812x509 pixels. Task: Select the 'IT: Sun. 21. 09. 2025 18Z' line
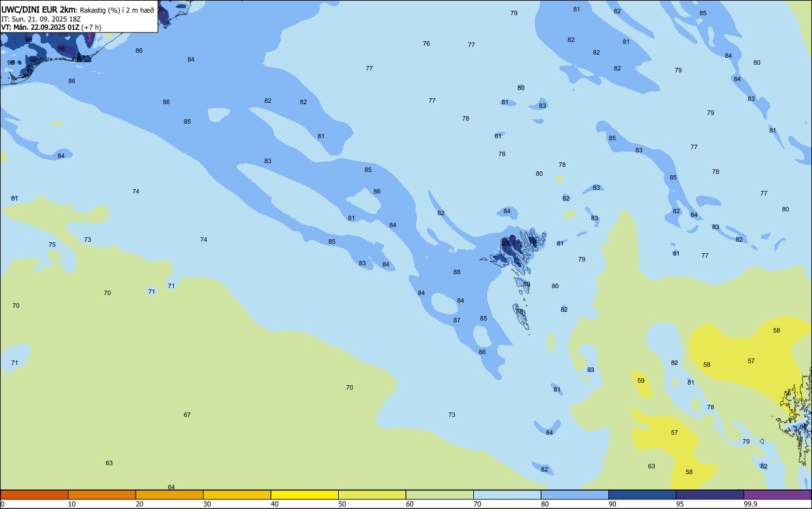point(41,19)
